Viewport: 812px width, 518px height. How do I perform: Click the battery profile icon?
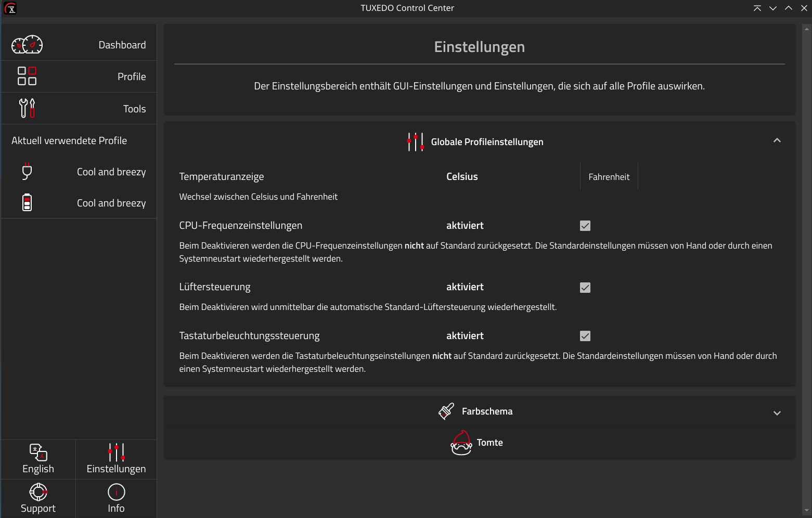tap(27, 202)
